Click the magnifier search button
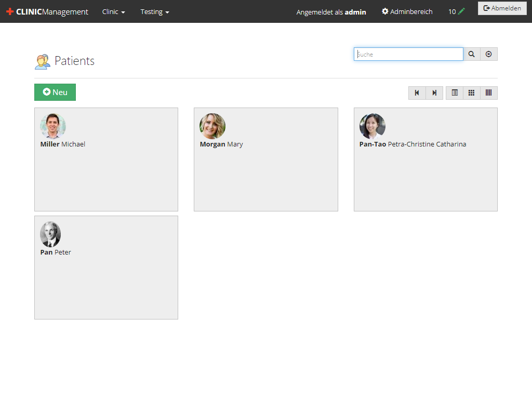The height and width of the screenshot is (399, 532). coord(472,54)
